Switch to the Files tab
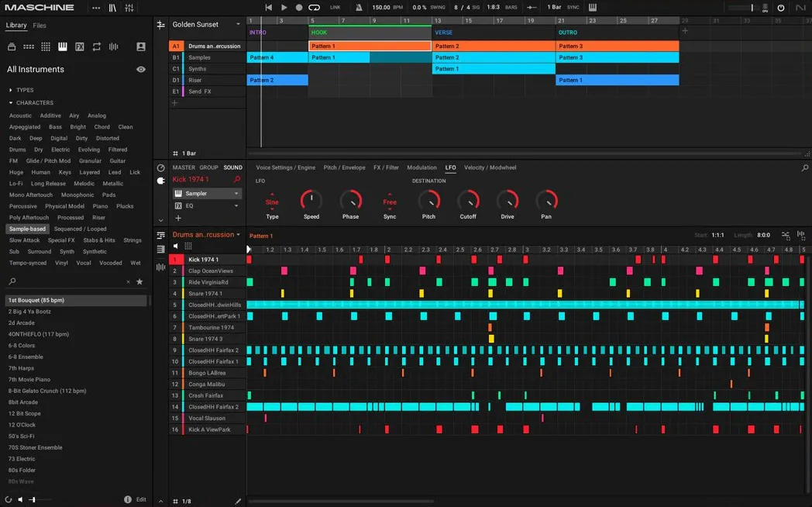Image resolution: width=812 pixels, height=507 pixels. click(40, 26)
